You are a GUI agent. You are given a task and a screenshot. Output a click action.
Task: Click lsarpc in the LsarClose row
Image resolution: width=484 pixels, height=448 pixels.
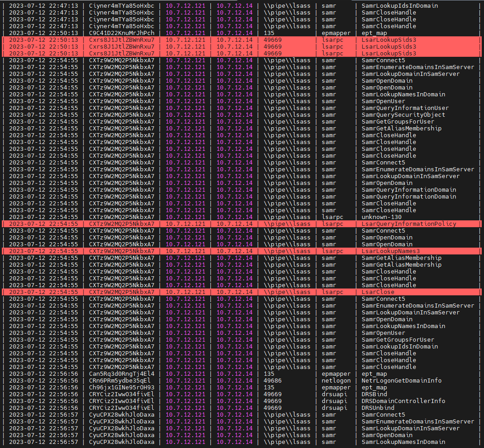333,292
